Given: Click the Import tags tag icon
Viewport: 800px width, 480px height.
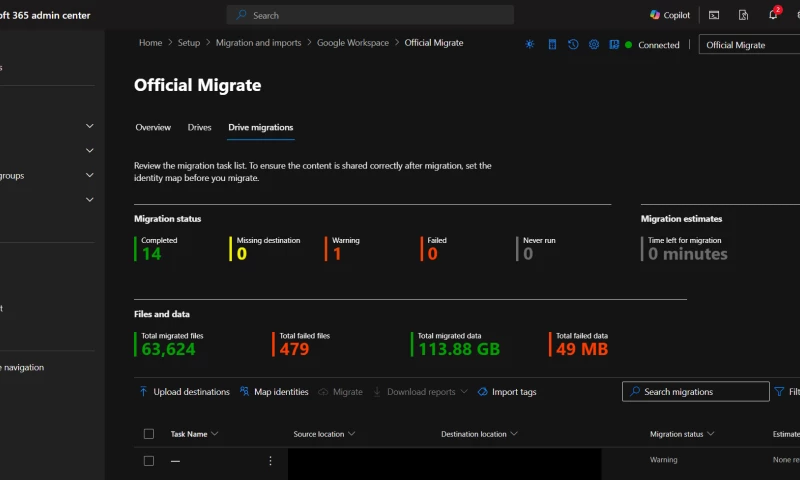Looking at the screenshot, I should coord(482,392).
